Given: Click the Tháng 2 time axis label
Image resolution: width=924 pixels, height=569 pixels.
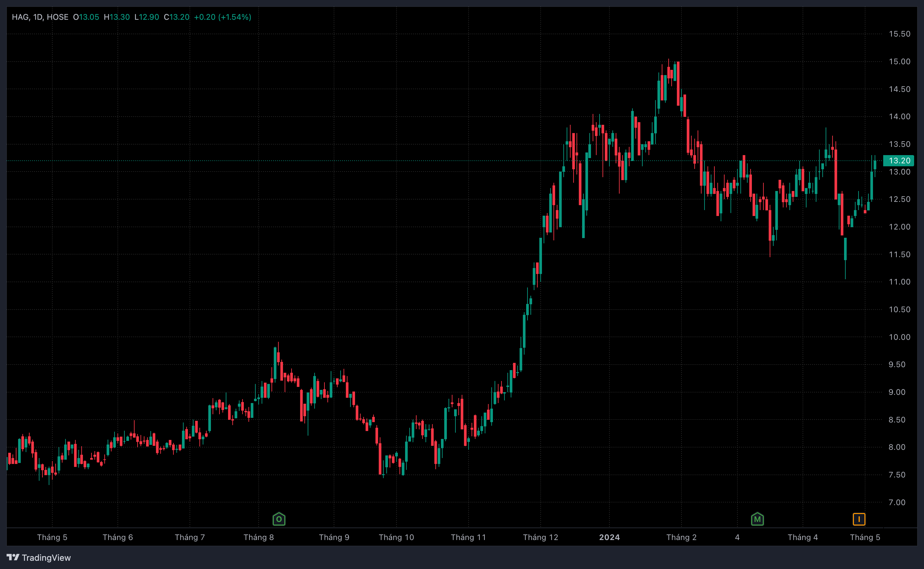Looking at the screenshot, I should click(681, 537).
